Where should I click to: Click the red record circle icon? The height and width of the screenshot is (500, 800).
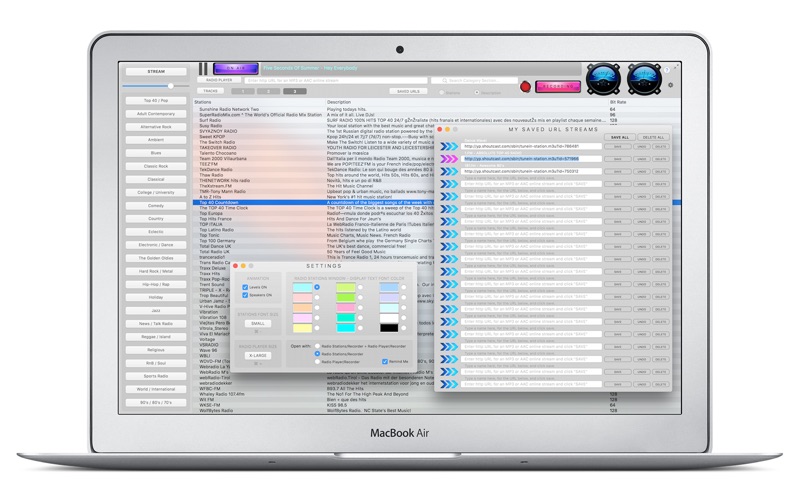(525, 87)
